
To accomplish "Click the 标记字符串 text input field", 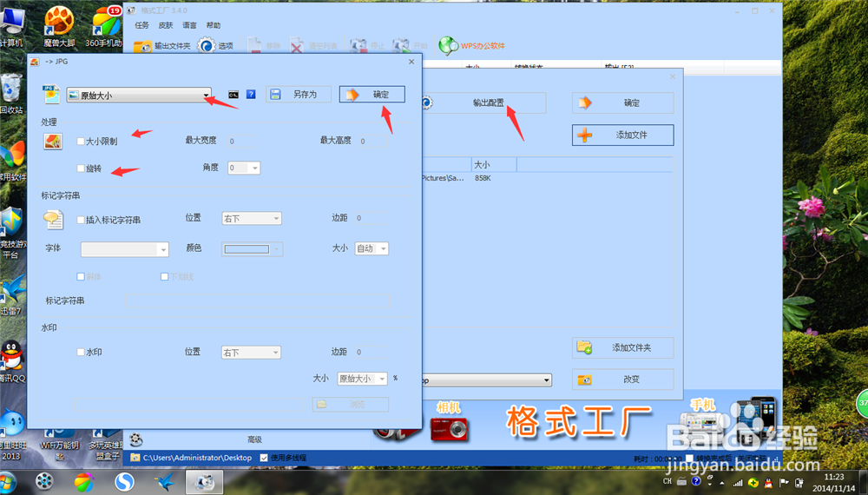I will (257, 300).
